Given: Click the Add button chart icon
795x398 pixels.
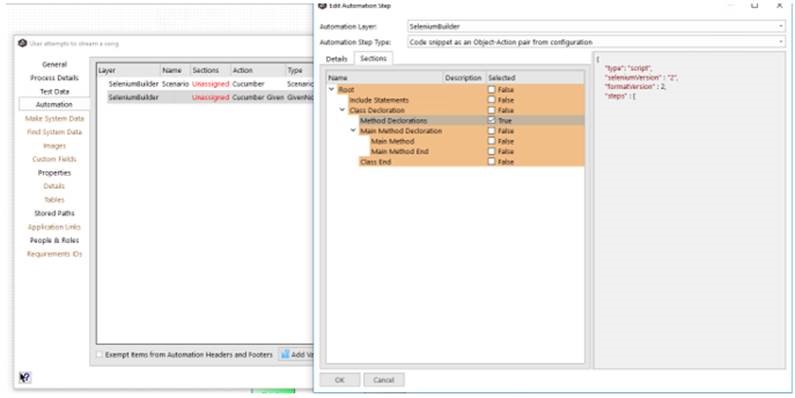Looking at the screenshot, I should [285, 354].
